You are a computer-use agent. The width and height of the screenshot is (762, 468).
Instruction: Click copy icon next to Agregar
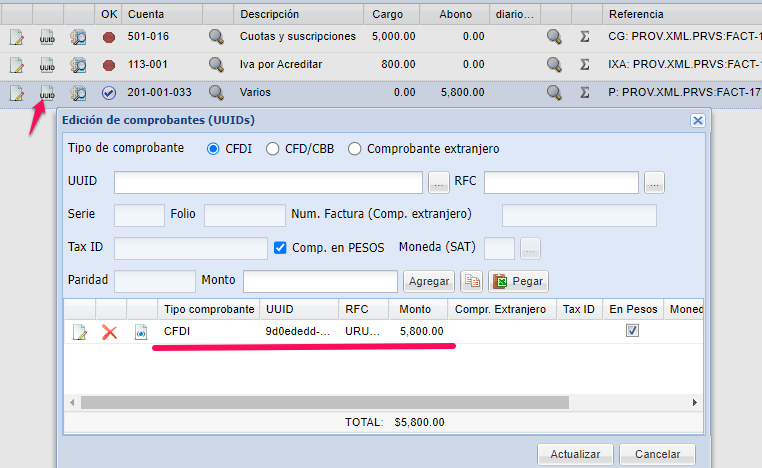[x=472, y=281]
